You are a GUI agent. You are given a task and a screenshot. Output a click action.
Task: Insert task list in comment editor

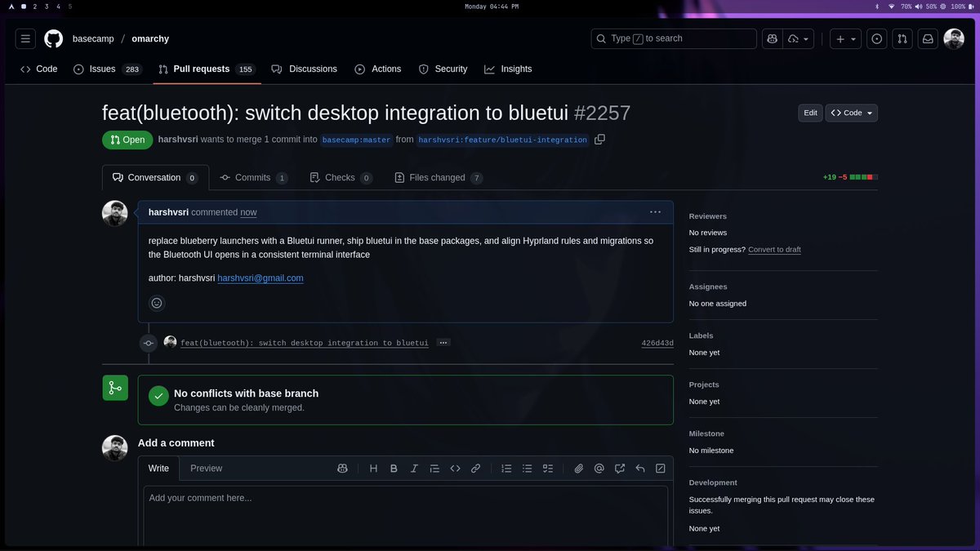[x=548, y=469]
